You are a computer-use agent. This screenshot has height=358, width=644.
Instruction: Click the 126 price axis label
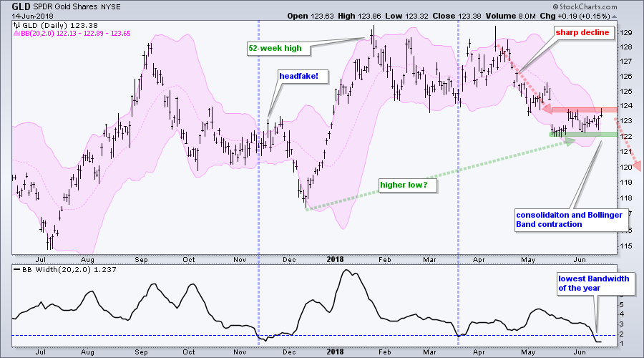626,77
